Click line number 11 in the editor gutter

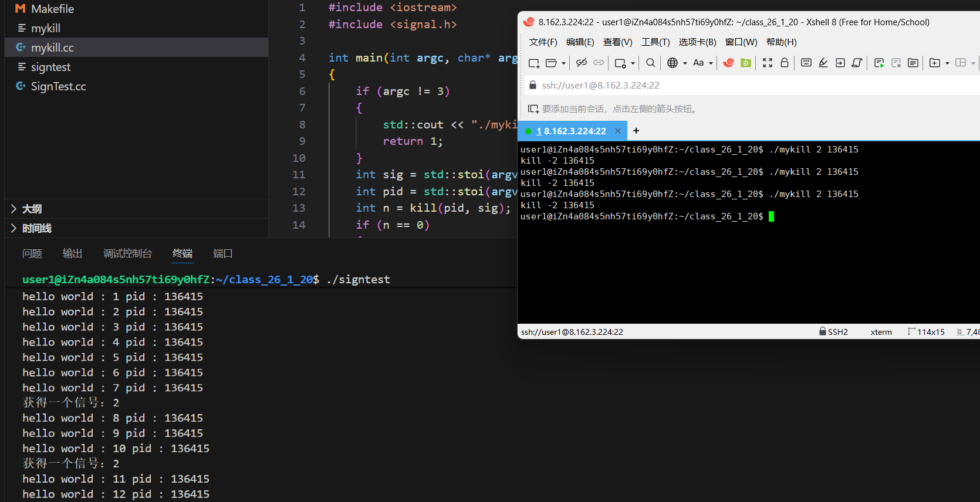[299, 175]
